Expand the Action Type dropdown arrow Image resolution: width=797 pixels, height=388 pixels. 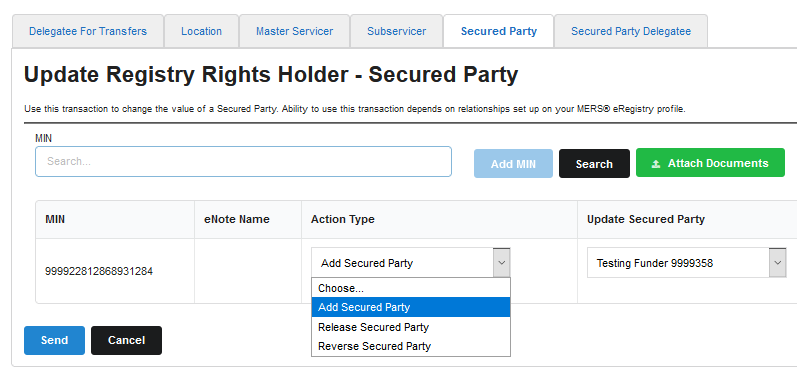click(501, 263)
